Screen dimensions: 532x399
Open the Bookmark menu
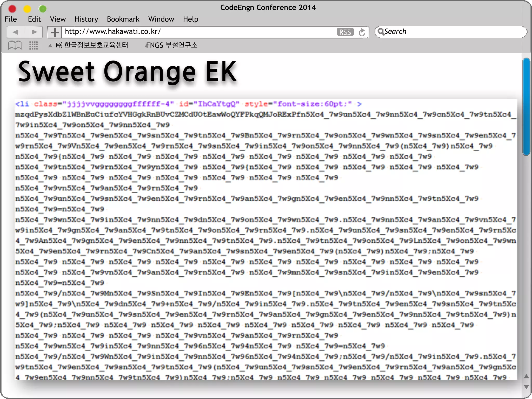[x=123, y=19]
